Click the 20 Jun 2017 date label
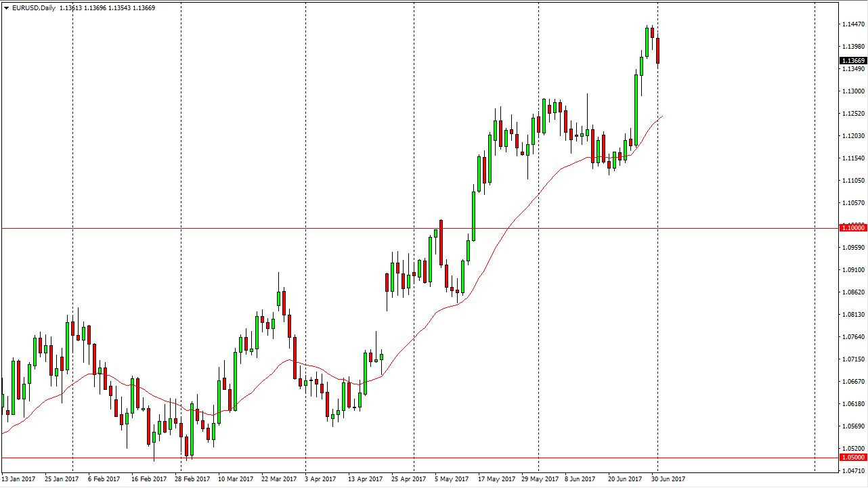 [625, 479]
